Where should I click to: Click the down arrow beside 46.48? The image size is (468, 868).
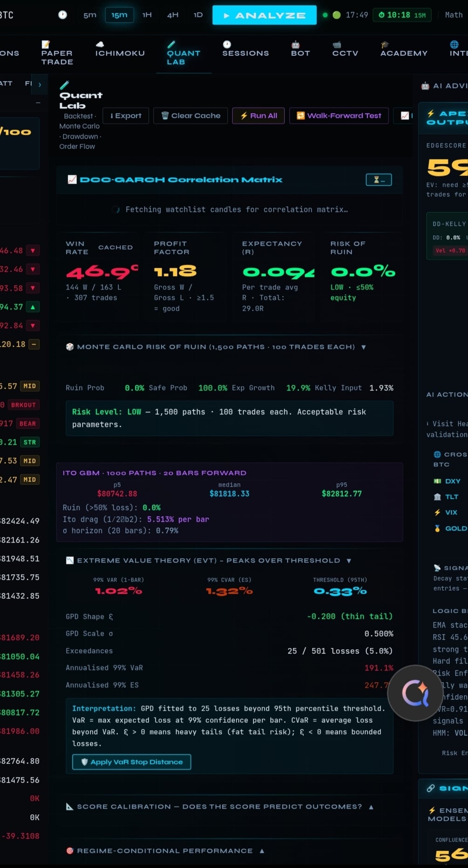click(x=33, y=251)
